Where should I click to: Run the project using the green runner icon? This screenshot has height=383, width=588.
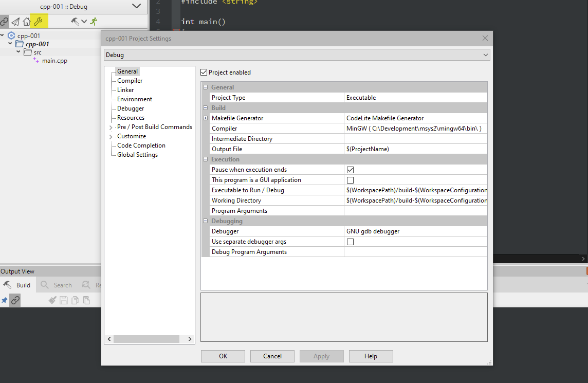[x=94, y=22]
